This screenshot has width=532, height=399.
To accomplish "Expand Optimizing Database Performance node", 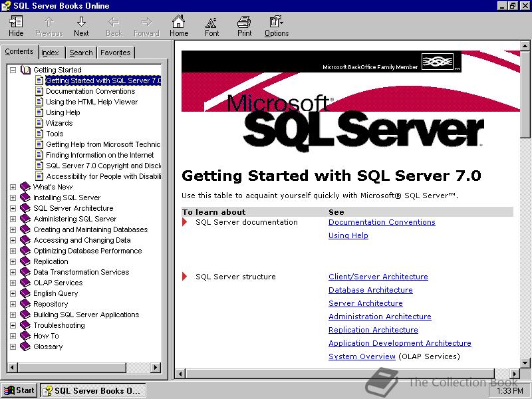I will (13, 251).
